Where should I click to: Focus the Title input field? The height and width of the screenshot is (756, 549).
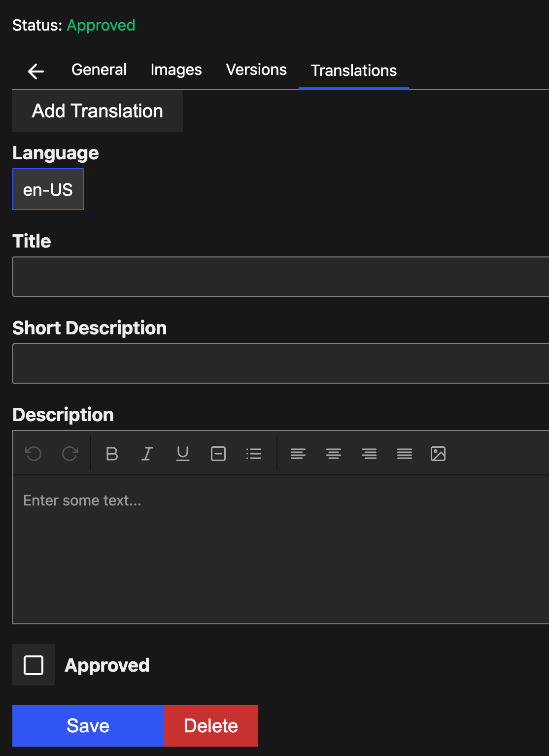(x=281, y=277)
